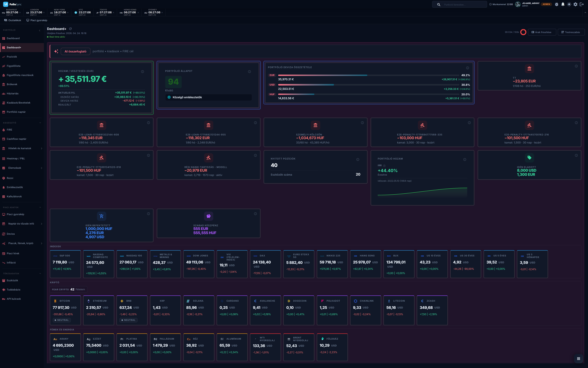Expand the Elemzések submenu
The height and width of the screenshot is (368, 588).
[41, 168]
